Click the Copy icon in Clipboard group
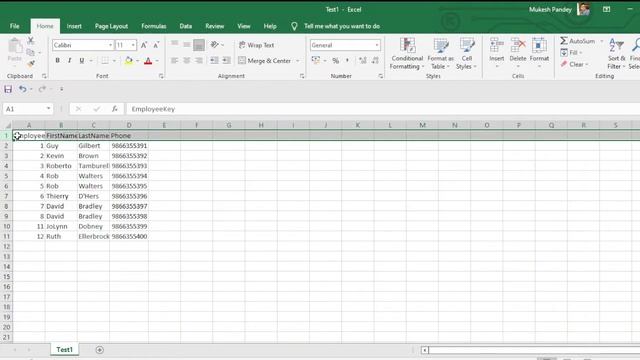640x360 pixels. point(30,52)
